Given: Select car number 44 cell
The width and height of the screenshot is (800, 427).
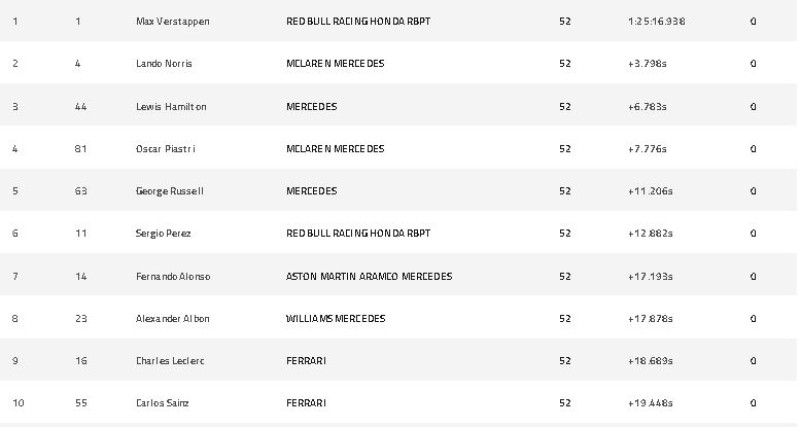Looking at the screenshot, I should point(81,107).
